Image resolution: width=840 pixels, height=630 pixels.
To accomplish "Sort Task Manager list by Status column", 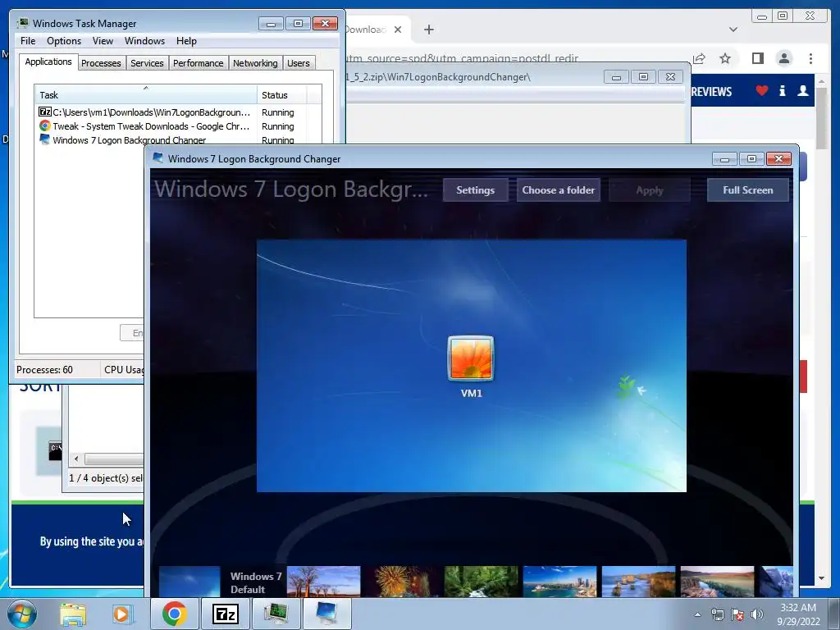I will pos(281,95).
